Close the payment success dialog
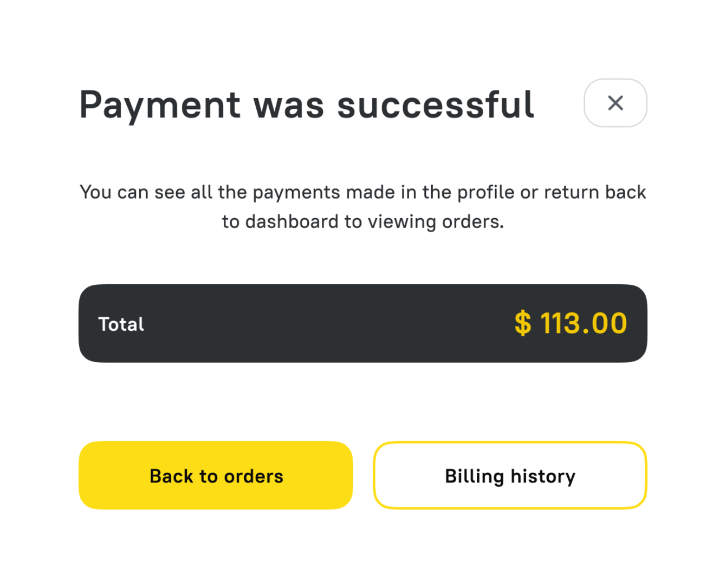Screen dimensions: 726x588 pos(615,103)
